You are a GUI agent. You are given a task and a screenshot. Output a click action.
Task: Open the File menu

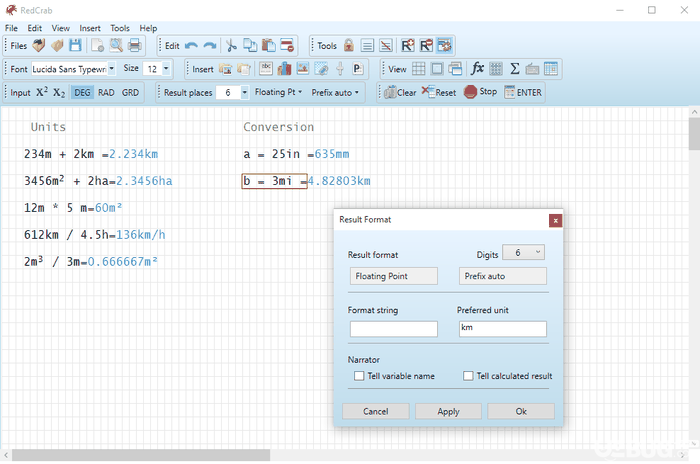(11, 28)
